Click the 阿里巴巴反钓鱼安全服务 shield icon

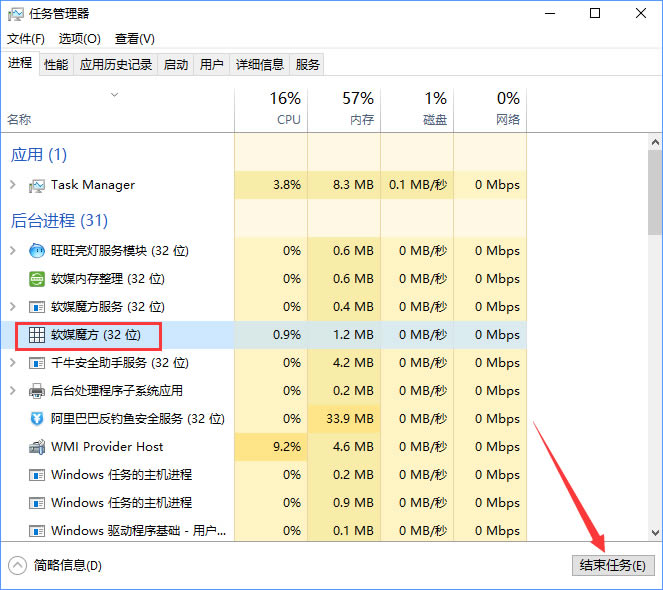pyautogui.click(x=37, y=419)
